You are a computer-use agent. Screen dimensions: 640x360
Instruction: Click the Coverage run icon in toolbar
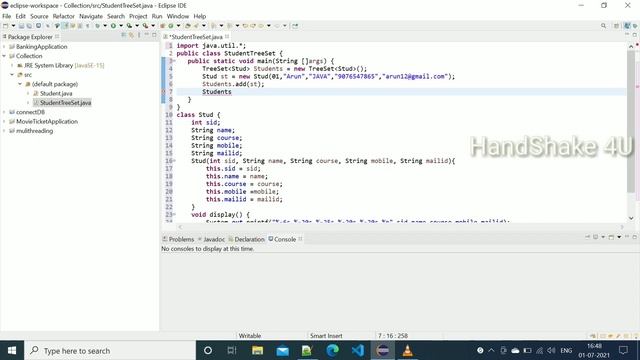coord(129,26)
